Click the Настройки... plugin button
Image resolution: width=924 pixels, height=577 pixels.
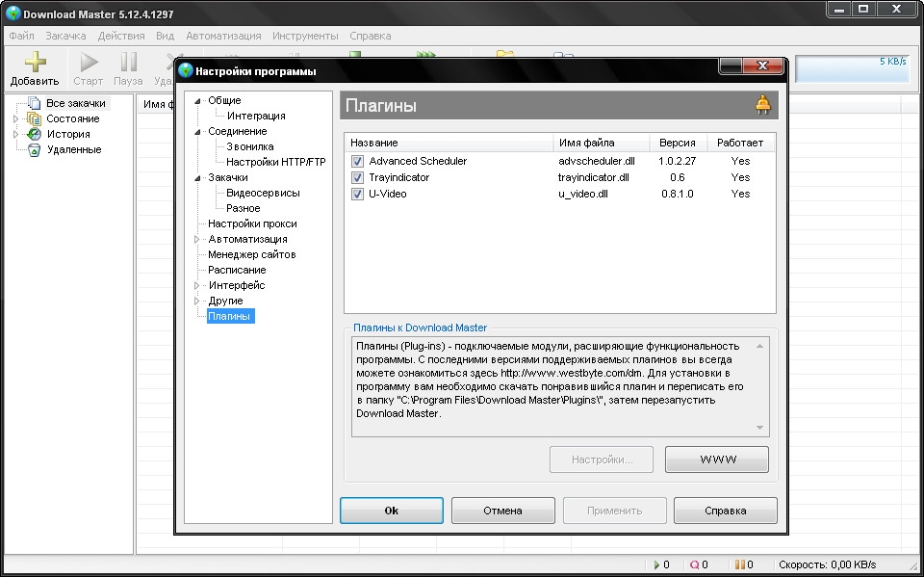pos(602,459)
